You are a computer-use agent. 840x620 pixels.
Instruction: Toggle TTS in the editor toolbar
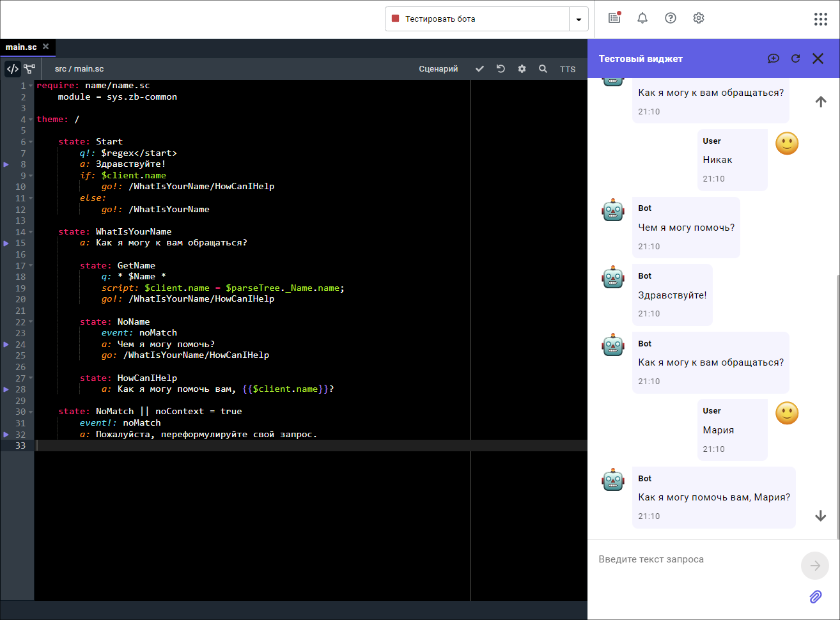coord(568,69)
